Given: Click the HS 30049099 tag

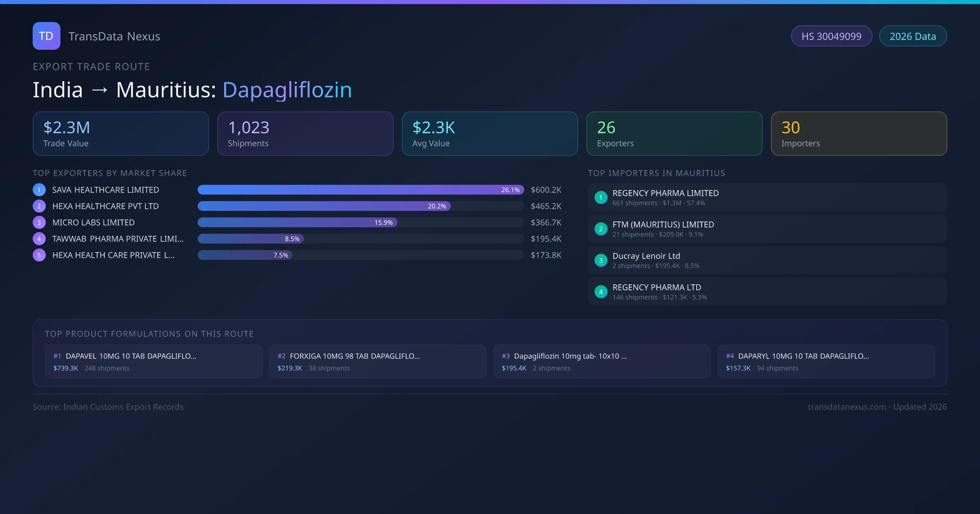Looking at the screenshot, I should tap(831, 36).
